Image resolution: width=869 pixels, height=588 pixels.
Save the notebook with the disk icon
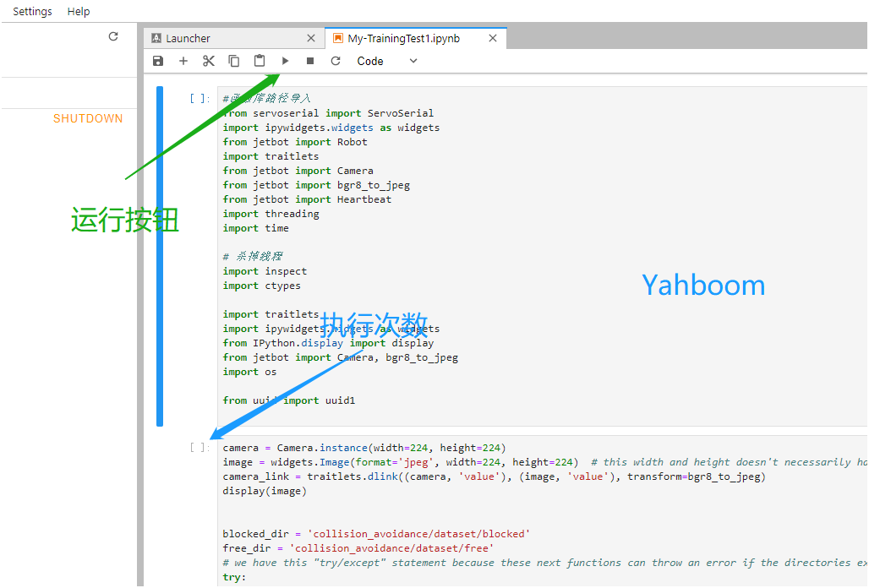(158, 61)
